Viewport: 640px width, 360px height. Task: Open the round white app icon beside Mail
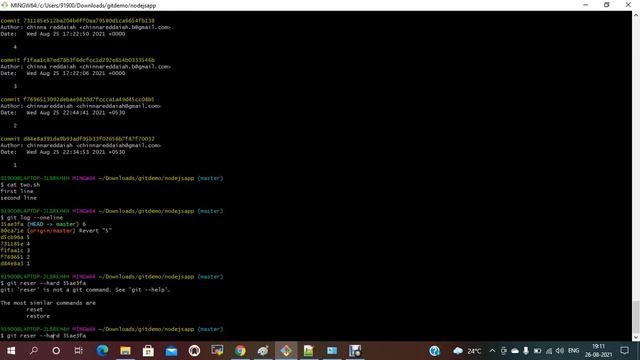point(194,351)
